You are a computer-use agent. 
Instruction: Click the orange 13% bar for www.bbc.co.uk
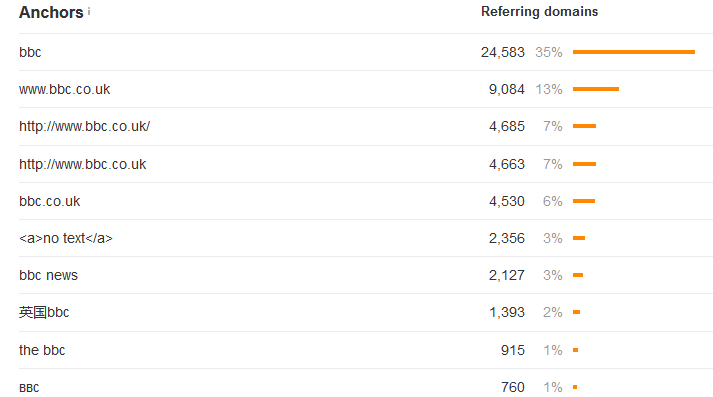596,89
